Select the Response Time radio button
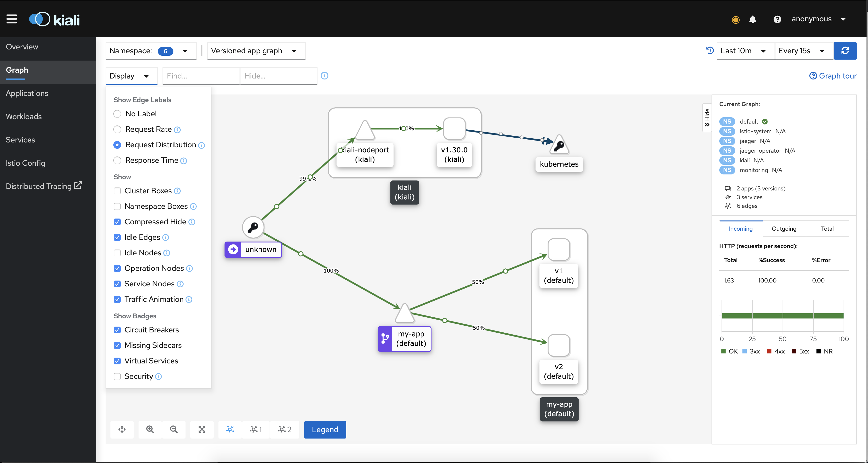Viewport: 868px width, 463px height. coord(117,160)
